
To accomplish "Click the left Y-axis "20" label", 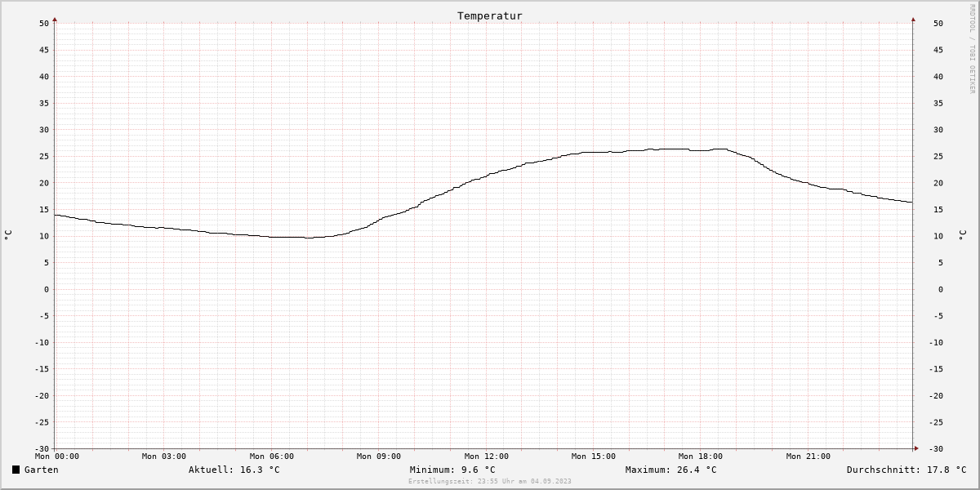I will [44, 183].
